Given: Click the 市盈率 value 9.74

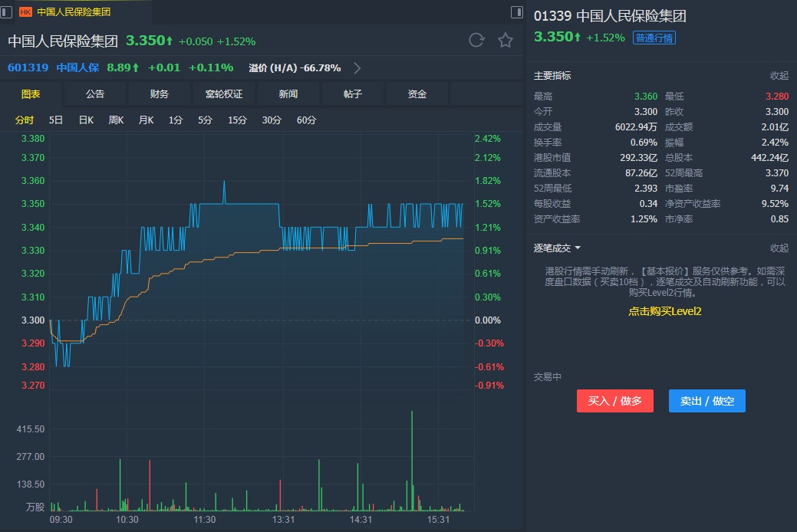Looking at the screenshot, I should pyautogui.click(x=779, y=189).
